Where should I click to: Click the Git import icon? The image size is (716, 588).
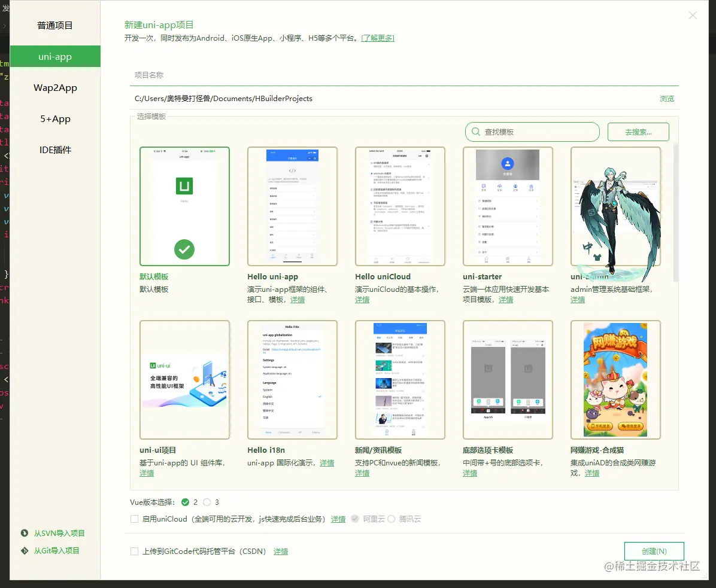pos(25,550)
